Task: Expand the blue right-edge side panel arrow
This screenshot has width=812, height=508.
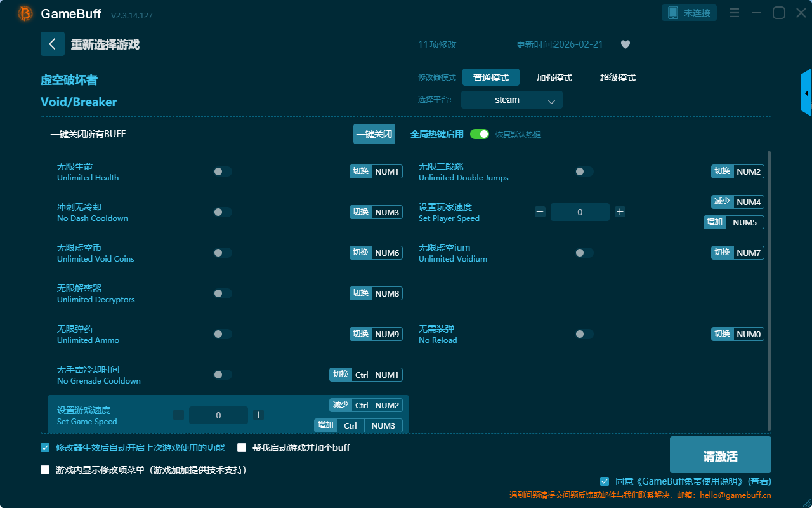Action: [806, 93]
